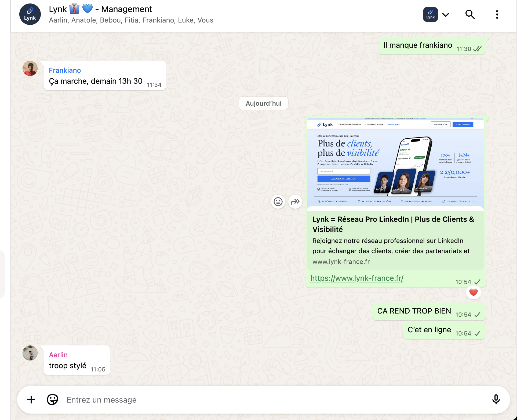Click Frankiano's avatar photo
This screenshot has height=420, width=517.
[x=30, y=68]
